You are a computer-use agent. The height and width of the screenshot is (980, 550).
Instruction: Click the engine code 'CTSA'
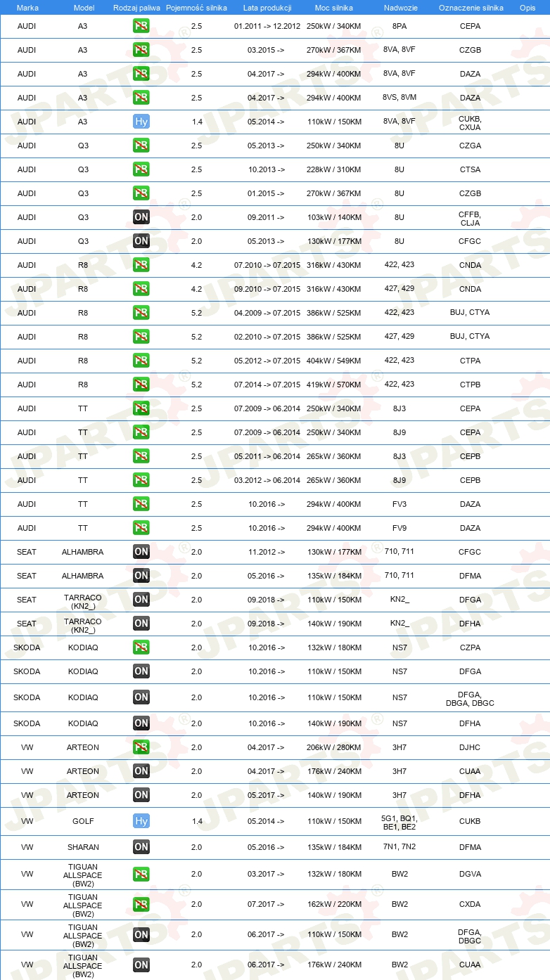pyautogui.click(x=470, y=169)
